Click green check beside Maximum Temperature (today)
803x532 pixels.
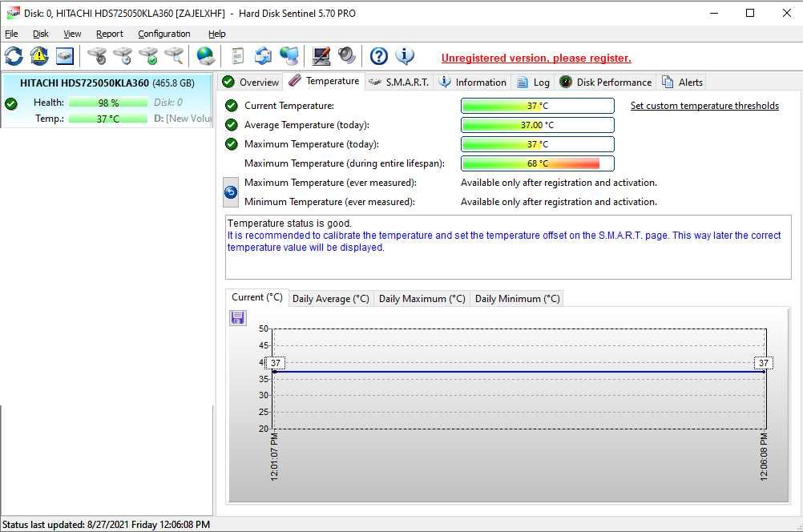pos(232,144)
